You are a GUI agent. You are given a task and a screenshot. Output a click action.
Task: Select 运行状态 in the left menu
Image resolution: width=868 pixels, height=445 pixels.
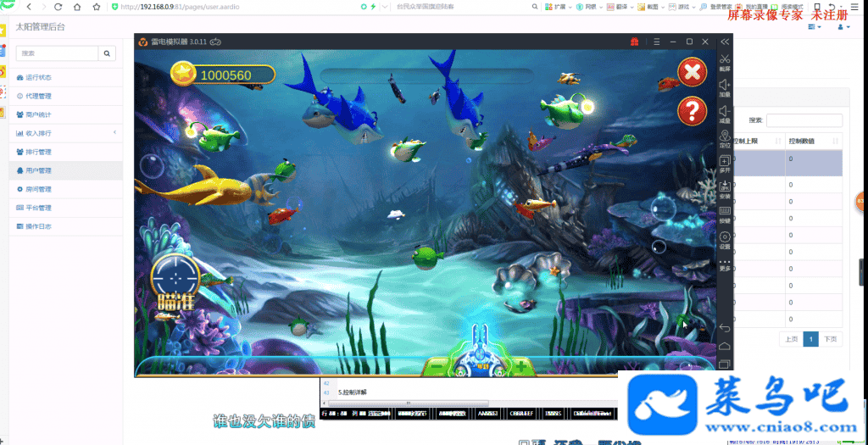(x=38, y=77)
